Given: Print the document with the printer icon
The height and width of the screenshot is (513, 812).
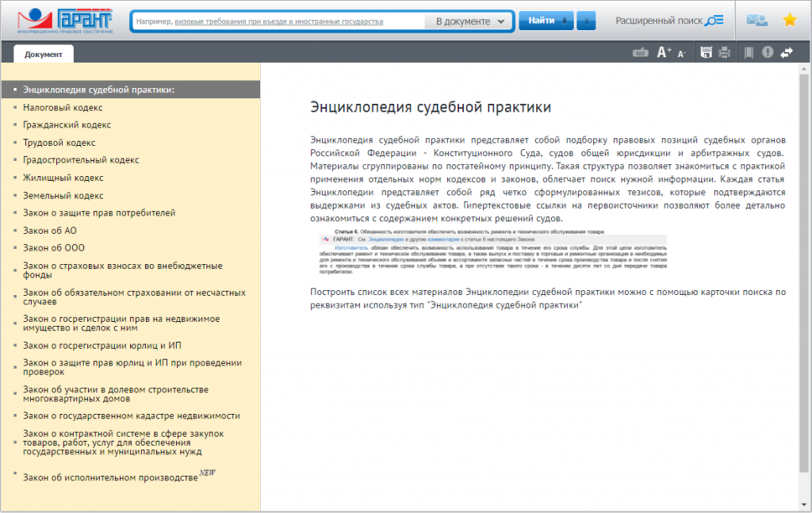Looking at the screenshot, I should click(x=724, y=52).
